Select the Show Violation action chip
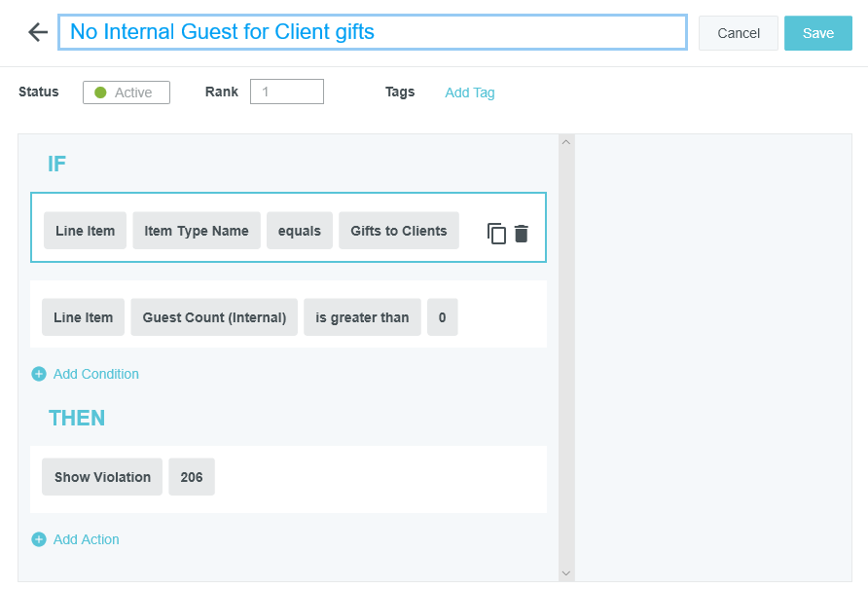Image resolution: width=868 pixels, height=589 pixels. coord(102,477)
